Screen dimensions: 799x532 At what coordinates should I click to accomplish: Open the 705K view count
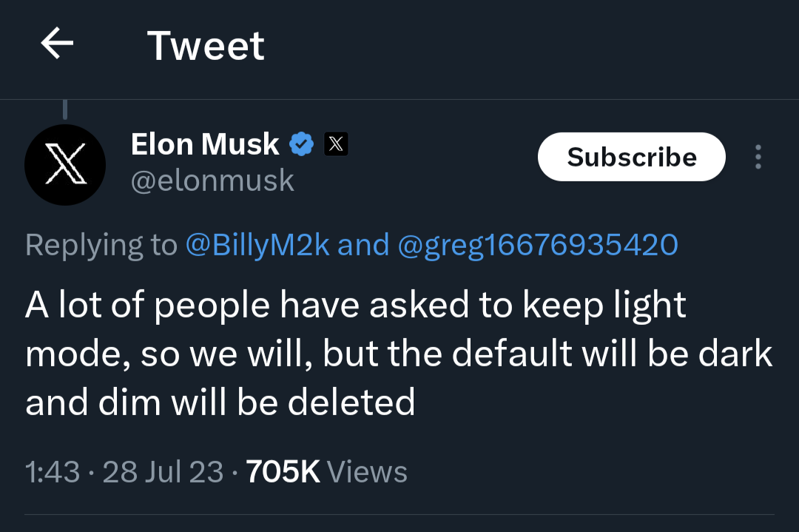point(283,472)
